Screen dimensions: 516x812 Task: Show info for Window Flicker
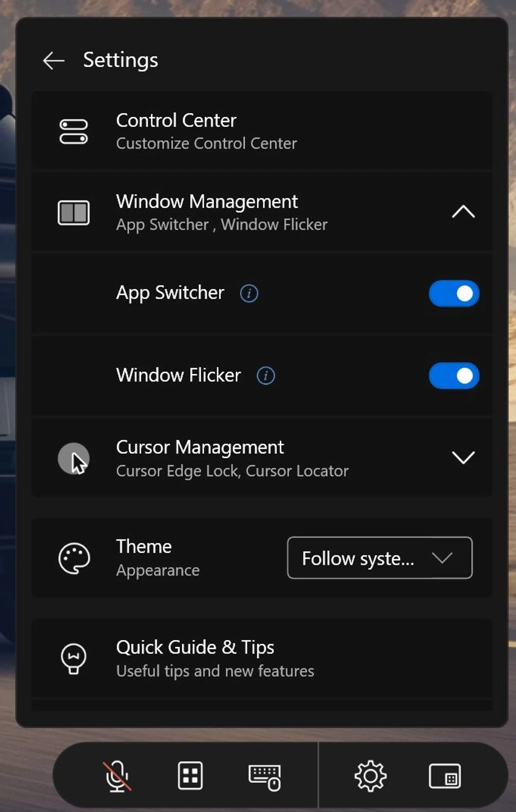tap(266, 376)
